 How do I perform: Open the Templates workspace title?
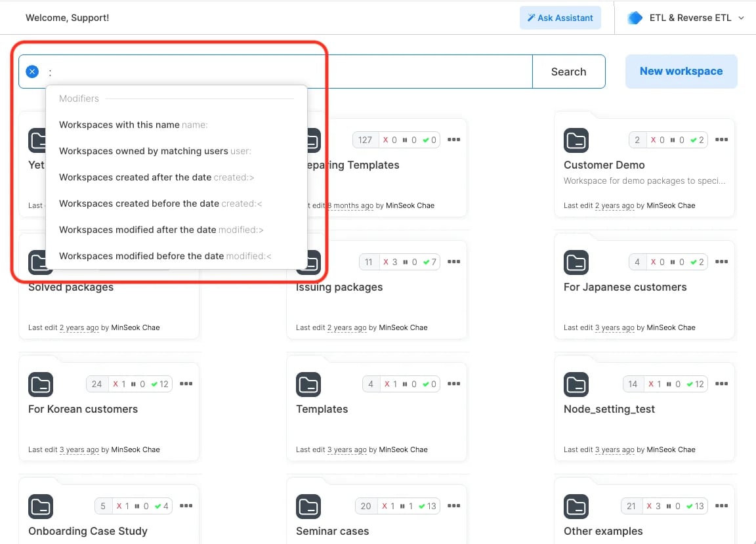[322, 409]
